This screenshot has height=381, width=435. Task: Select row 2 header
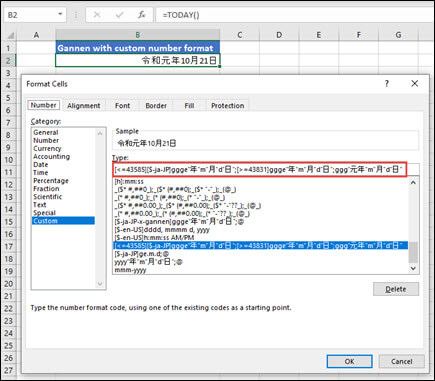8,61
